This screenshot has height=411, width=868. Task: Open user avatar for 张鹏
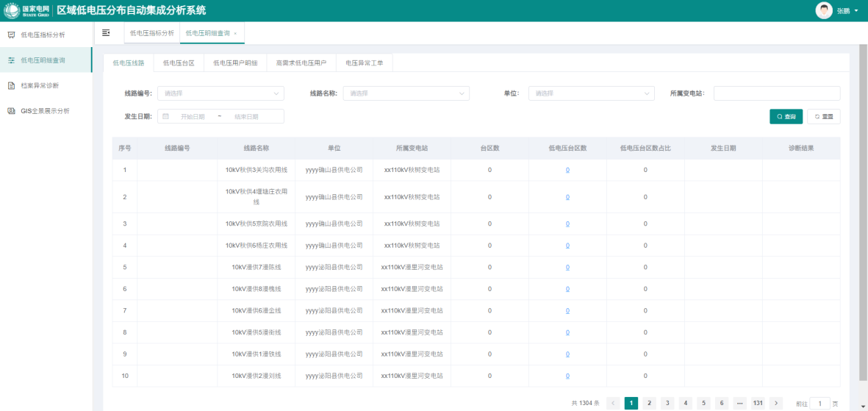(x=824, y=10)
